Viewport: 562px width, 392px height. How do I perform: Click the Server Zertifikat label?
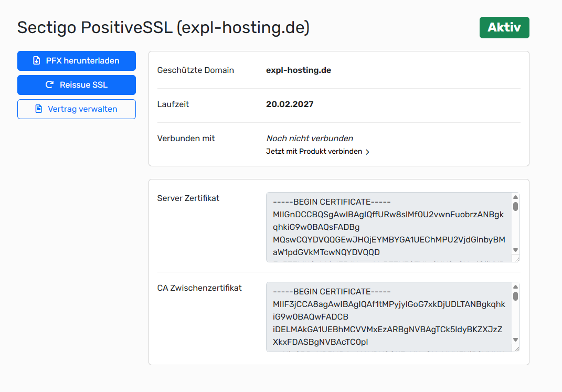point(188,198)
